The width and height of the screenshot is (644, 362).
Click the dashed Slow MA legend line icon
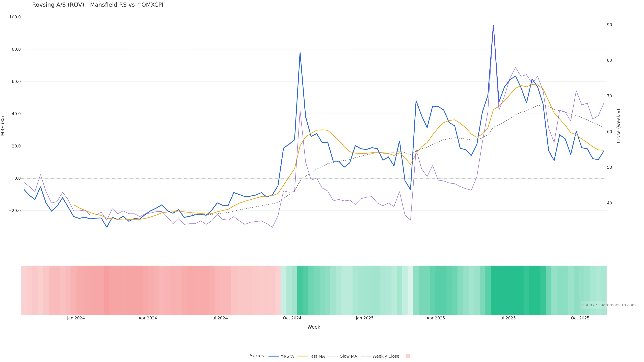pyautogui.click(x=333, y=356)
